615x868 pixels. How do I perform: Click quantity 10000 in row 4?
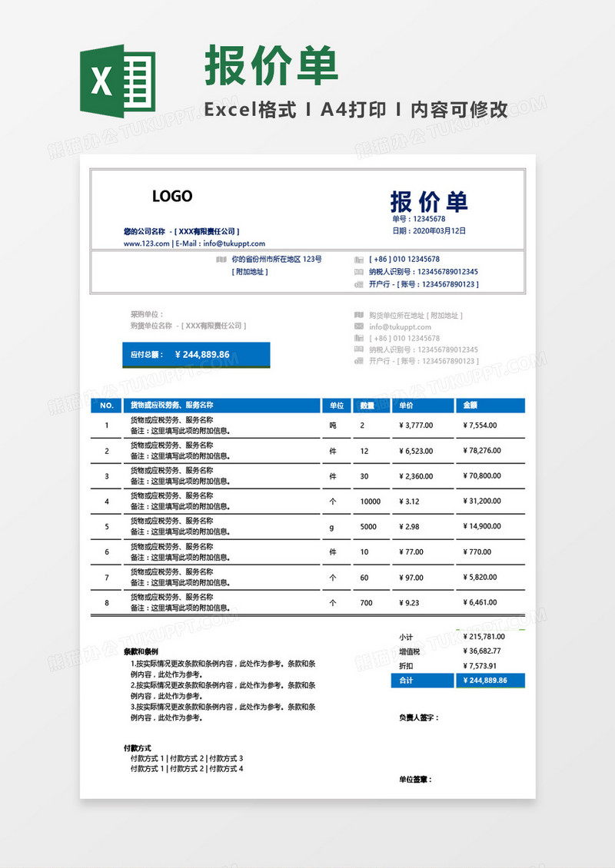tap(370, 502)
